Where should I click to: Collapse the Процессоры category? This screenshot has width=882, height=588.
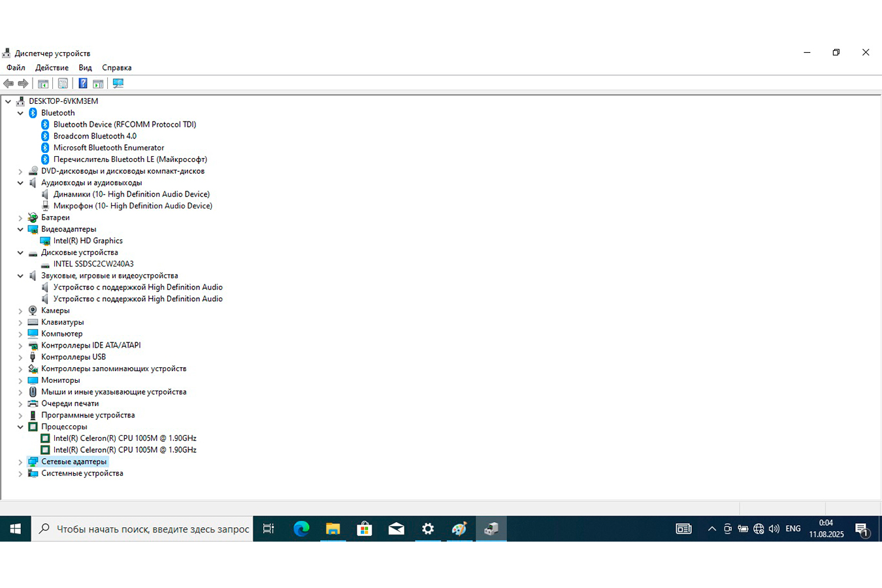click(20, 427)
